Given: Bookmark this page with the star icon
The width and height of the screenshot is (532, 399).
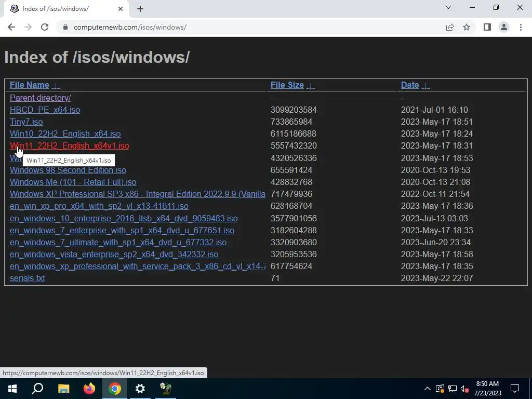Looking at the screenshot, I should coord(467,27).
